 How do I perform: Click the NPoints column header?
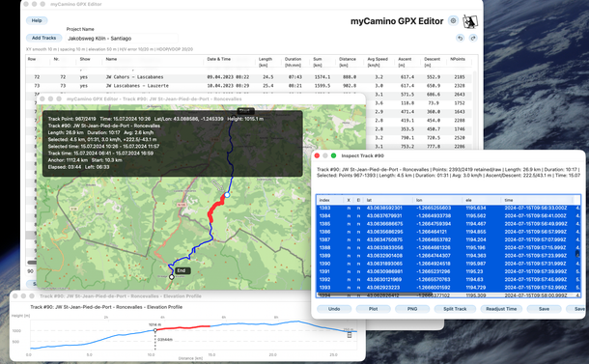tap(458, 59)
